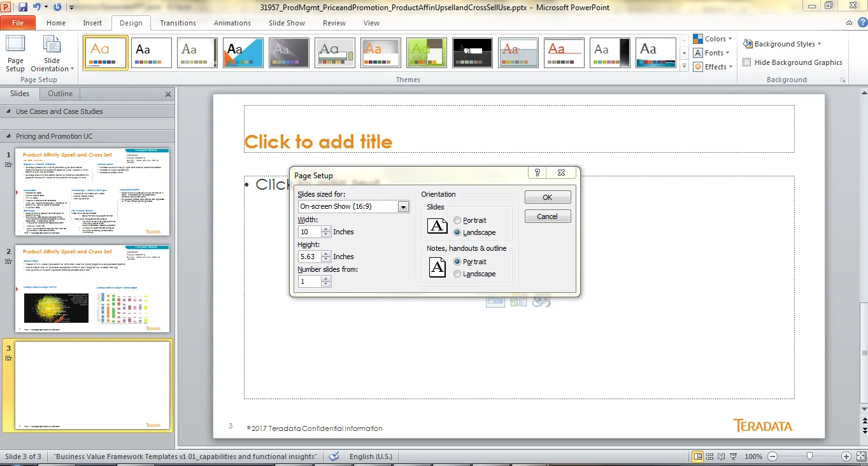The width and height of the screenshot is (868, 466).
Task: Click the Save icon in the quick access toolbar
Action: point(23,7)
